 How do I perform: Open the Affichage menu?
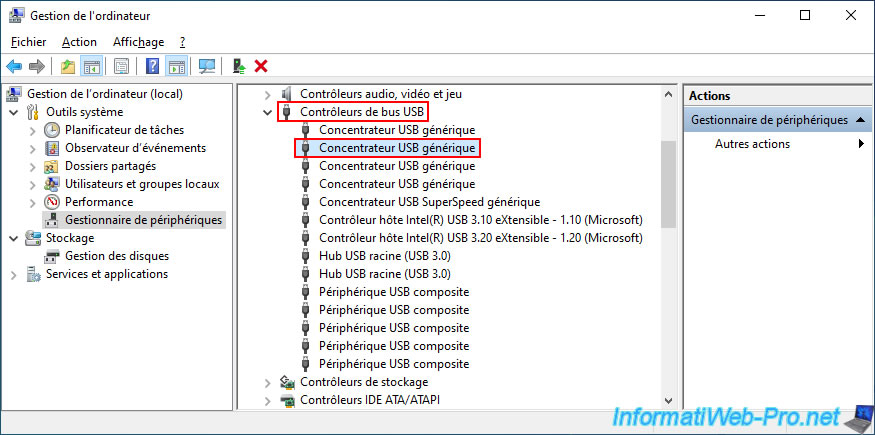tap(138, 42)
